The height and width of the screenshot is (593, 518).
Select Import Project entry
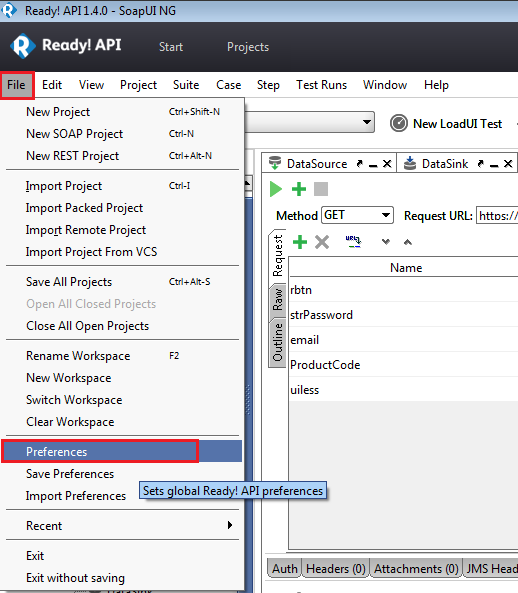click(x=123, y=186)
